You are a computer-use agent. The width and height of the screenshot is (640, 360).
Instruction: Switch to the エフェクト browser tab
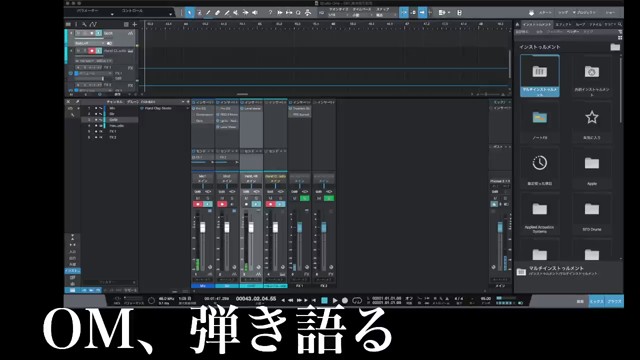pyautogui.click(x=563, y=24)
